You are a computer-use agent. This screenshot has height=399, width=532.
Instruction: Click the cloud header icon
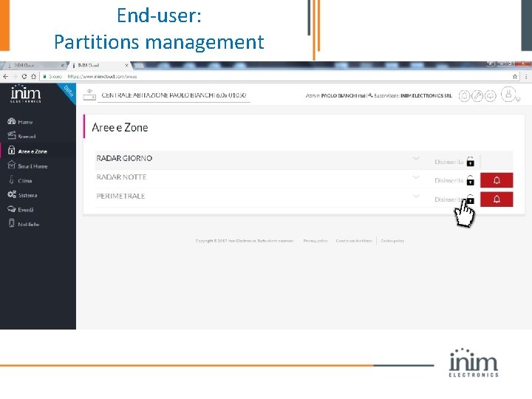(x=491, y=96)
